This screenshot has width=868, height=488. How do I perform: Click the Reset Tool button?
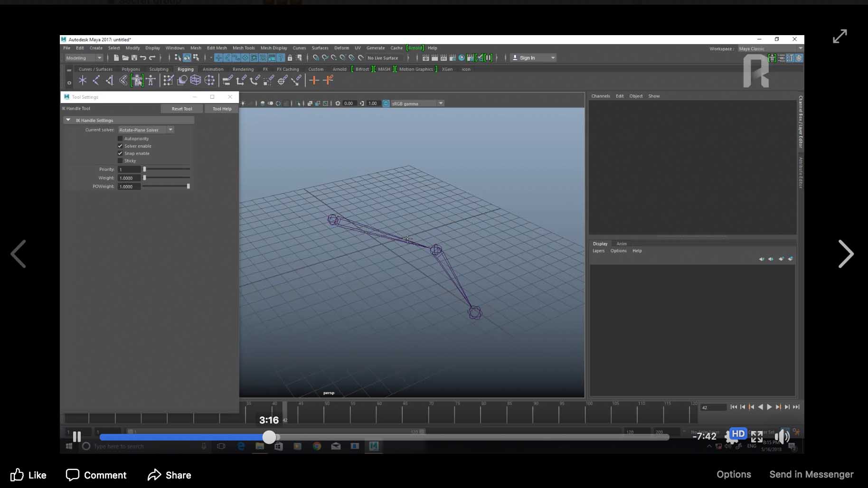pos(182,109)
